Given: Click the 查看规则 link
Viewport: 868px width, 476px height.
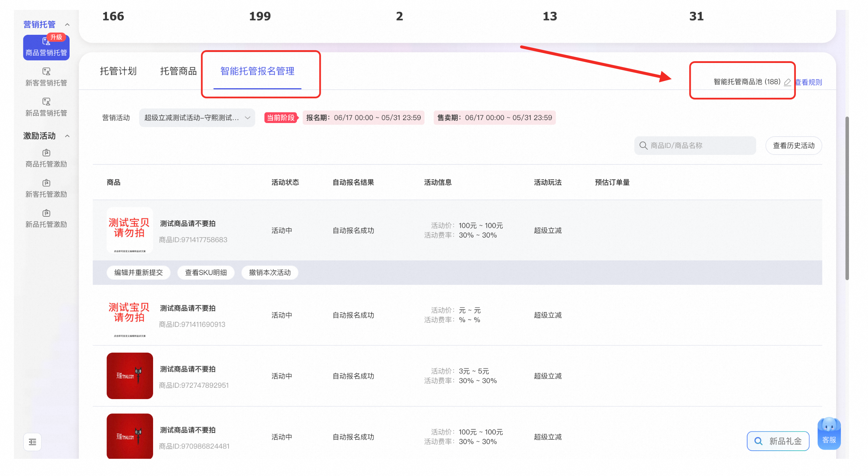Looking at the screenshot, I should tap(808, 82).
